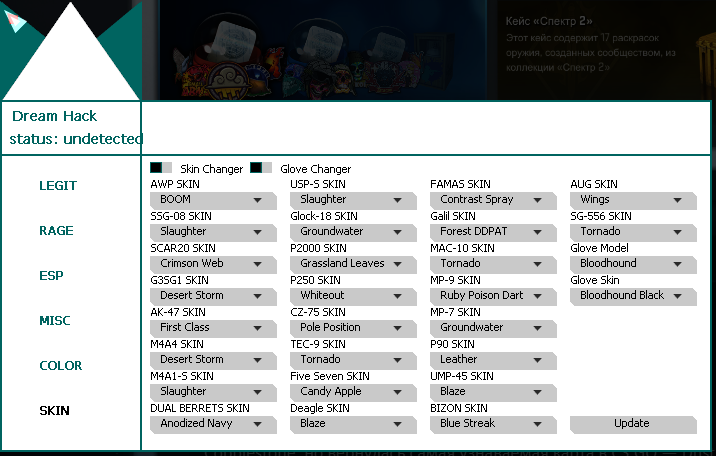716x456 pixels.
Task: Open the MP-9 SKIN Ruby Poison Dart dropdown
Action: coord(493,297)
